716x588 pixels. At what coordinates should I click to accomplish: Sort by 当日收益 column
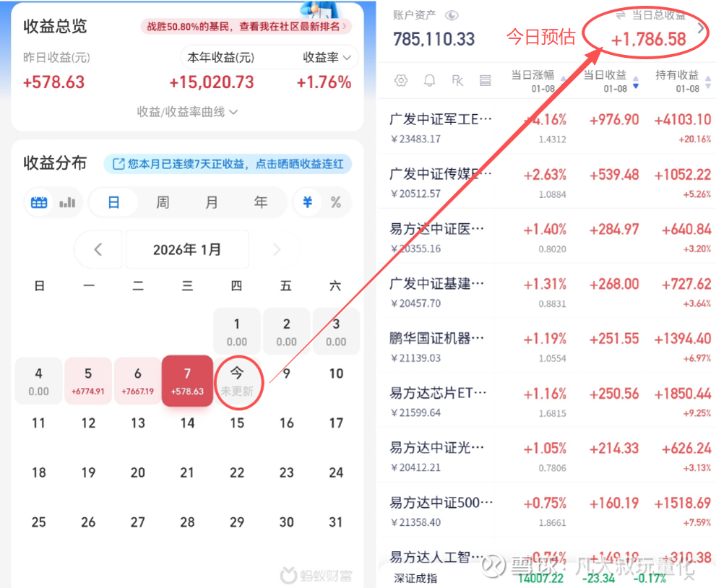click(x=610, y=81)
